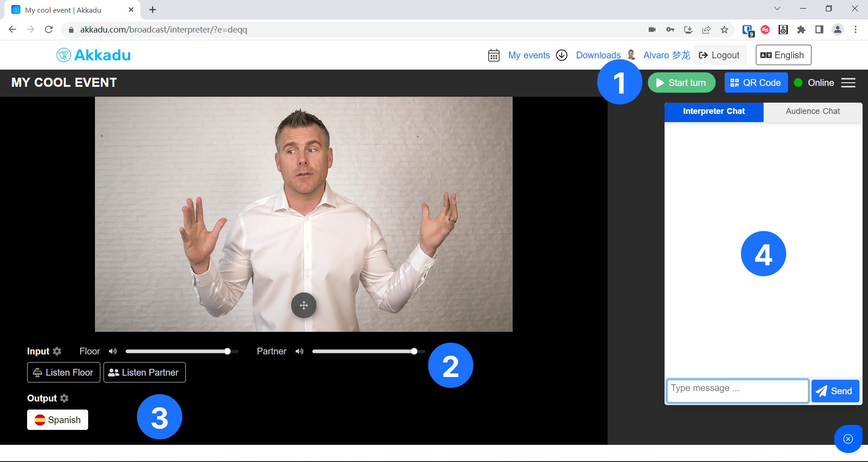Image resolution: width=868 pixels, height=462 pixels.
Task: Open Downloads link
Action: pyautogui.click(x=598, y=55)
